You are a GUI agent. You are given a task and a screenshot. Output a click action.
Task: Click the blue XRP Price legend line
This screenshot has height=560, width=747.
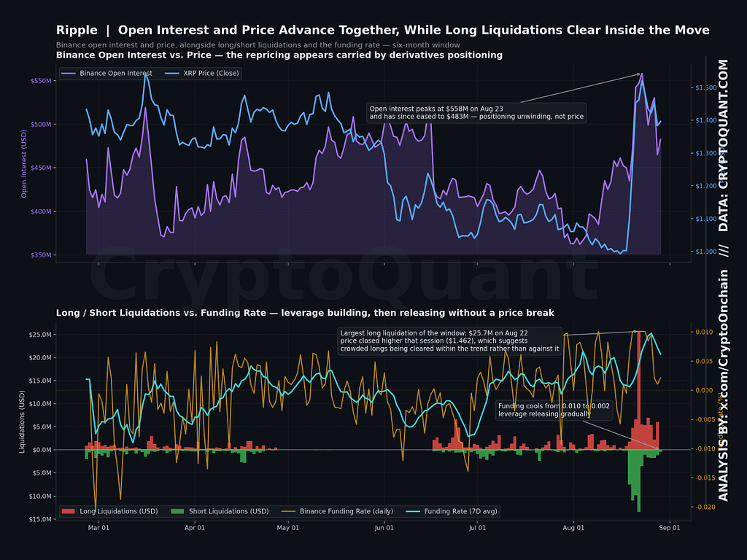pyautogui.click(x=172, y=74)
